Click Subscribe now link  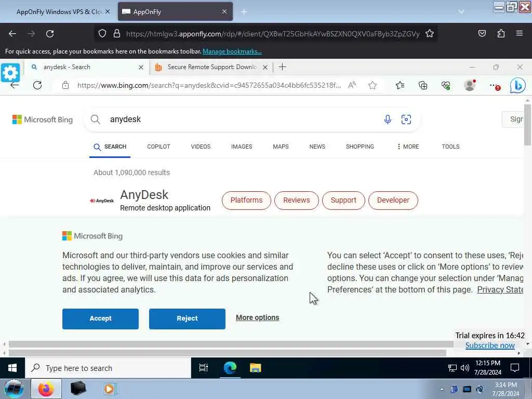tap(489, 345)
